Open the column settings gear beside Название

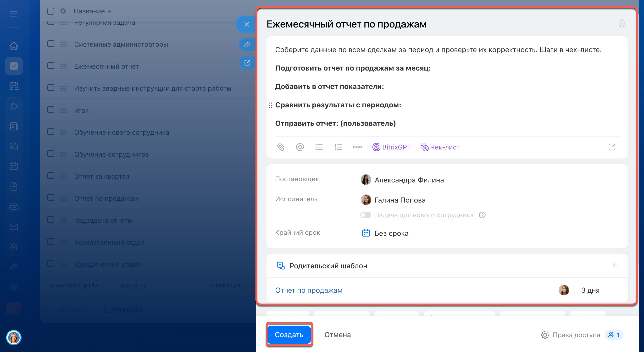63,11
